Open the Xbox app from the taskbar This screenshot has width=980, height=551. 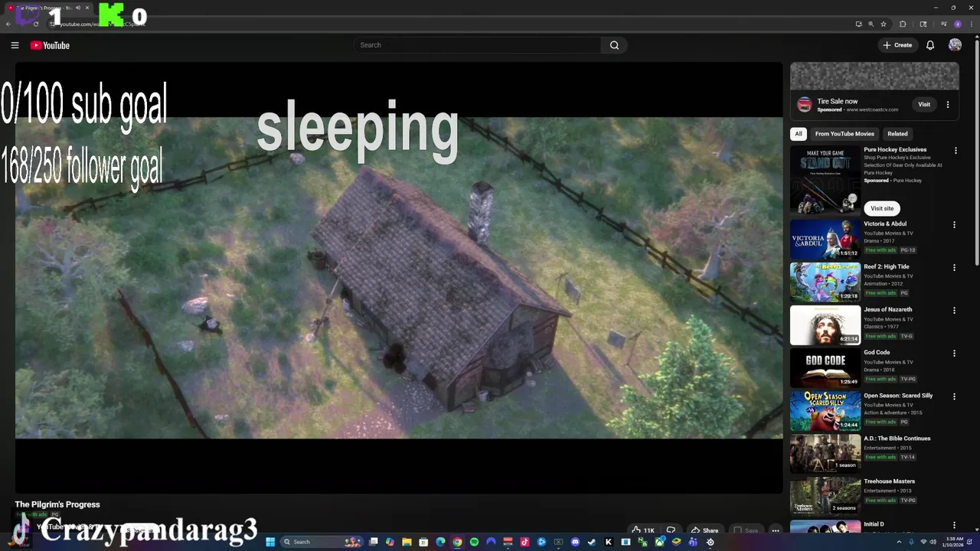(660, 542)
